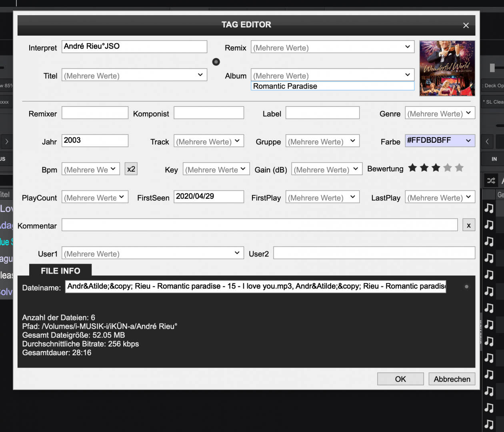Open the Farbe color picker #FFDBDBFF
The width and height of the screenshot is (504, 432).
[x=440, y=140]
